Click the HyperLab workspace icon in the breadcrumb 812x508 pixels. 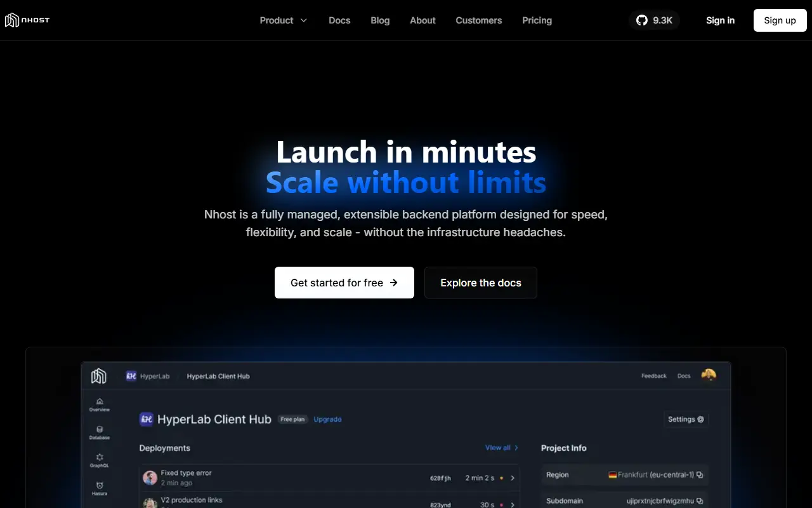(131, 376)
